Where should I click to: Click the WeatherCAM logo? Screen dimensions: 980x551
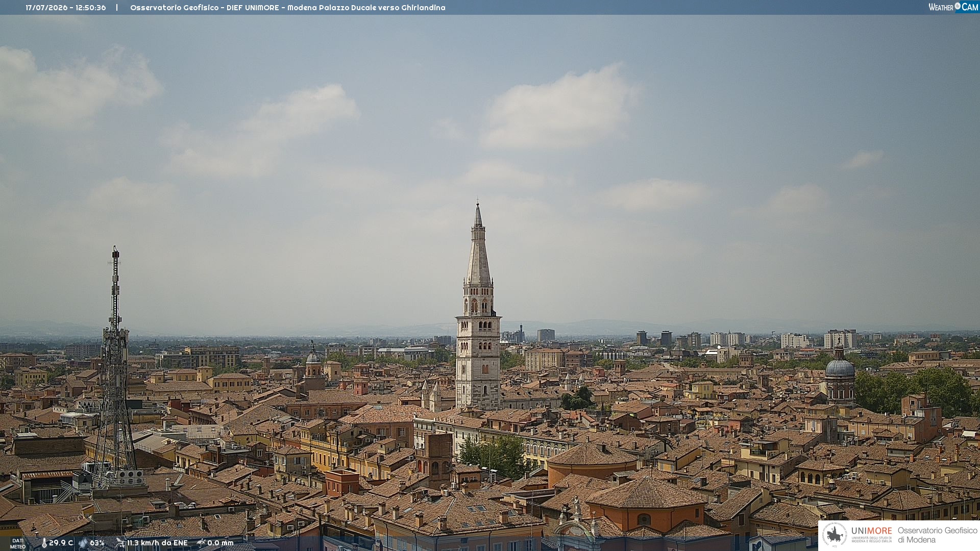953,7
